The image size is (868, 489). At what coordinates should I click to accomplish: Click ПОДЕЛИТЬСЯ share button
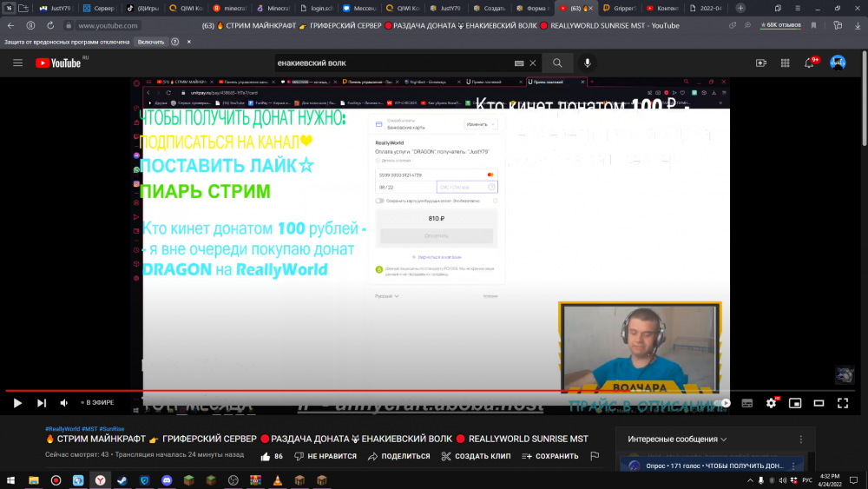tap(398, 456)
